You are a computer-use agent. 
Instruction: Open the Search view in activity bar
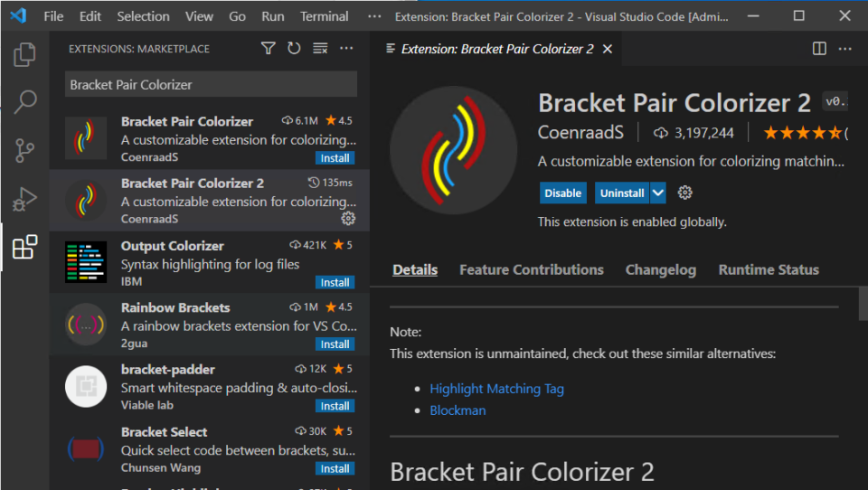point(24,102)
